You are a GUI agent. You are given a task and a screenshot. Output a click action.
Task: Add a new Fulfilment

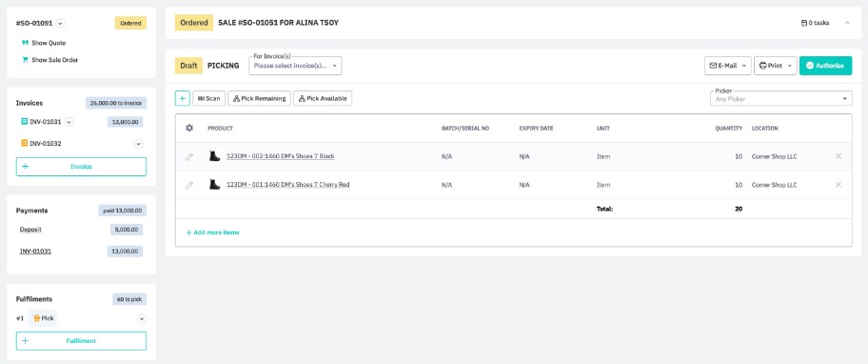(82, 341)
